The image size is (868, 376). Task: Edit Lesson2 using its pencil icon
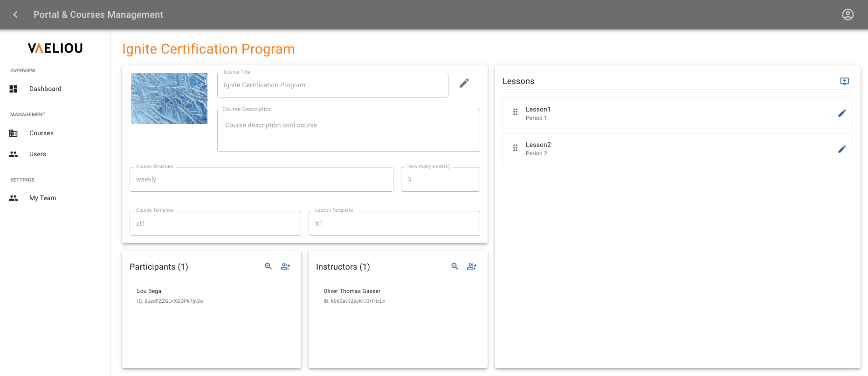coord(842,149)
